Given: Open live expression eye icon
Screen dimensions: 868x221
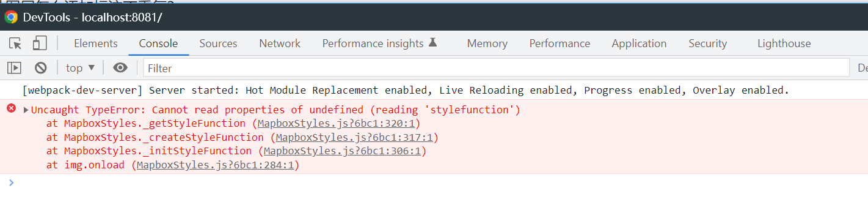Looking at the screenshot, I should point(120,68).
